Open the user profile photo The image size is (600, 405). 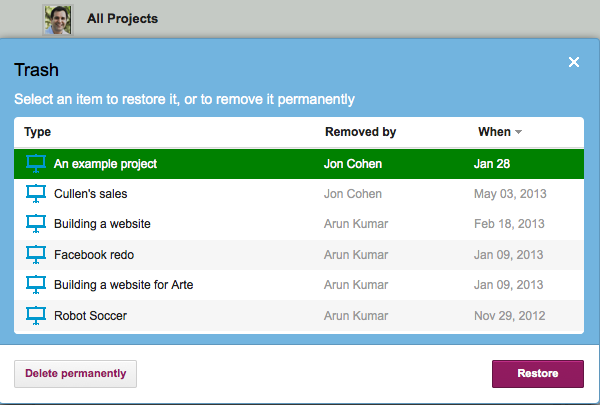tap(58, 20)
